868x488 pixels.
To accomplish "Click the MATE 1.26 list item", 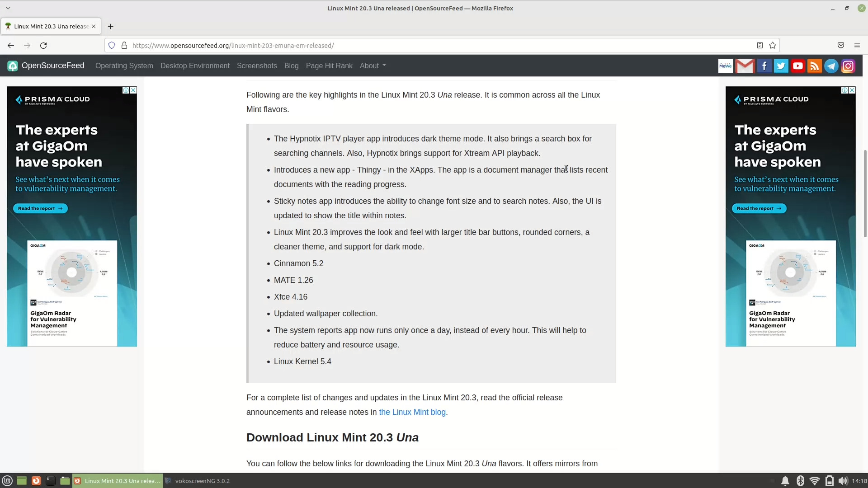I will (x=293, y=280).
